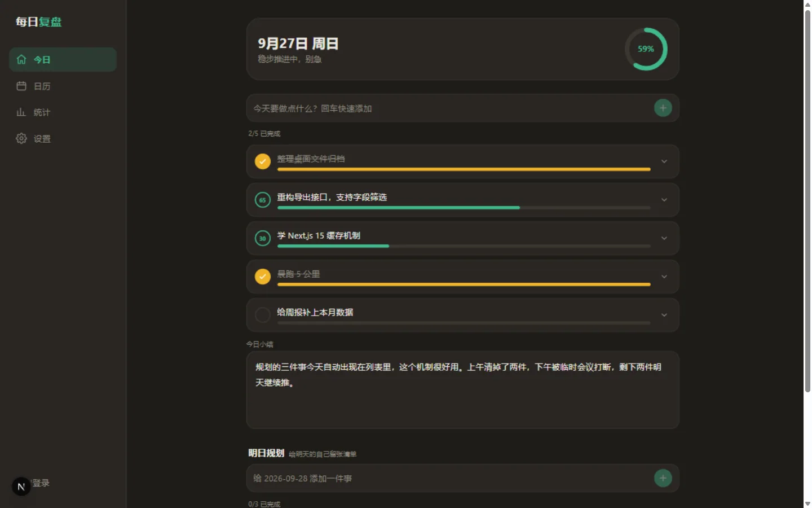This screenshot has width=812, height=508.
Task: Click the bar chart icon beside 统计
Action: pos(21,112)
